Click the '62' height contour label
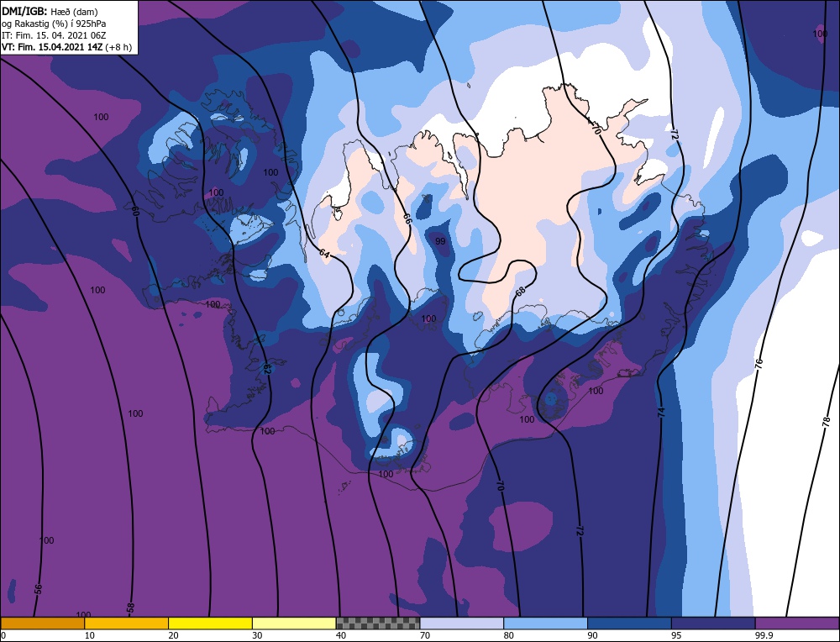 [x=267, y=369]
